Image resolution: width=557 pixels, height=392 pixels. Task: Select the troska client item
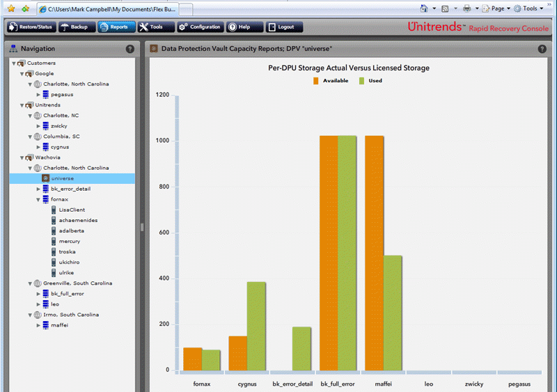click(67, 252)
